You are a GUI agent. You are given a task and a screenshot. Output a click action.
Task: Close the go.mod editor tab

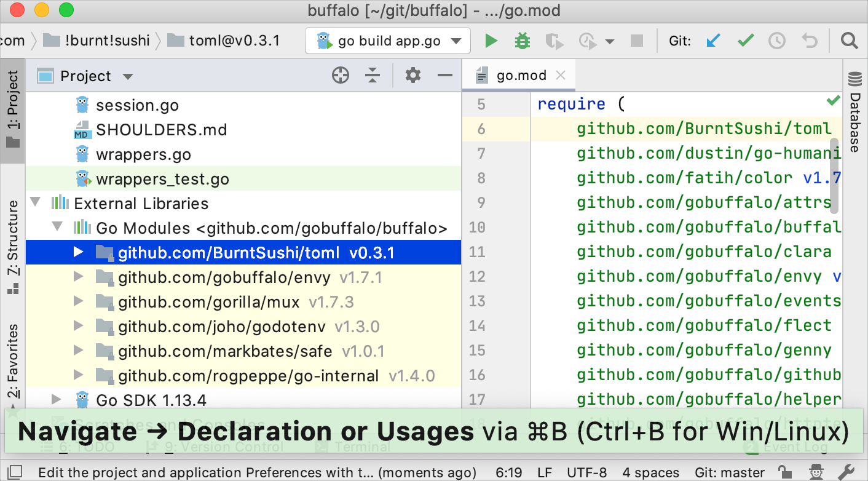pyautogui.click(x=560, y=75)
